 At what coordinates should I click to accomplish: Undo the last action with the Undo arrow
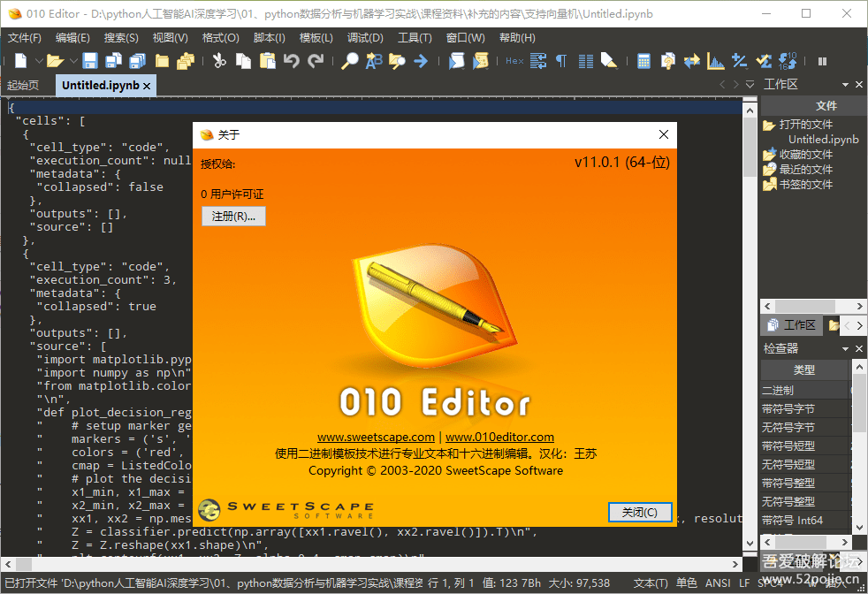point(291,60)
